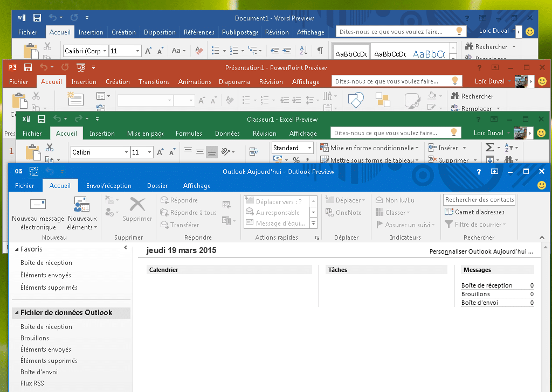Toggle paragraph marks display in Word
Screen dimensions: 552x392
coord(320,51)
